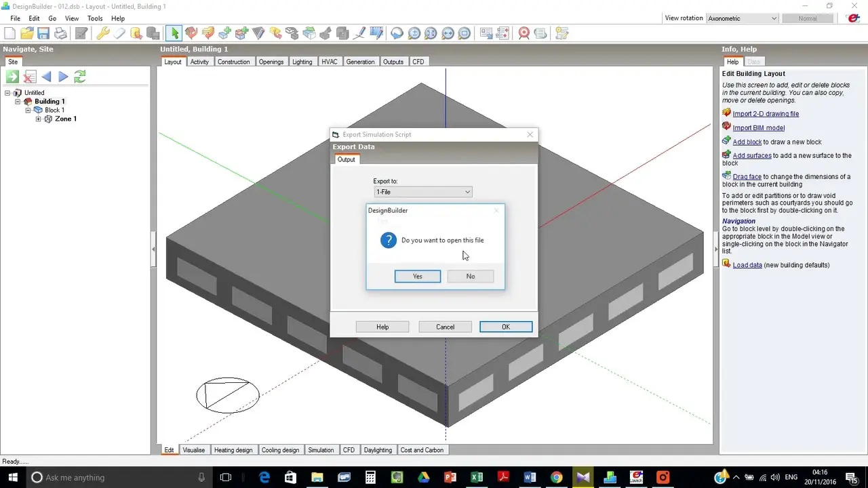868x488 pixels.
Task: Select the green arrow Select tool
Action: click(x=174, y=33)
